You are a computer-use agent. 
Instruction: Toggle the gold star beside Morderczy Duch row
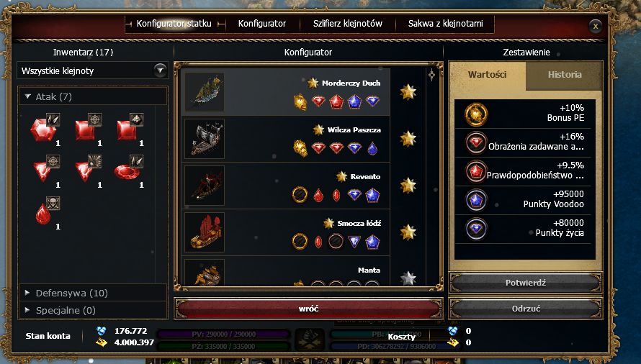click(408, 92)
